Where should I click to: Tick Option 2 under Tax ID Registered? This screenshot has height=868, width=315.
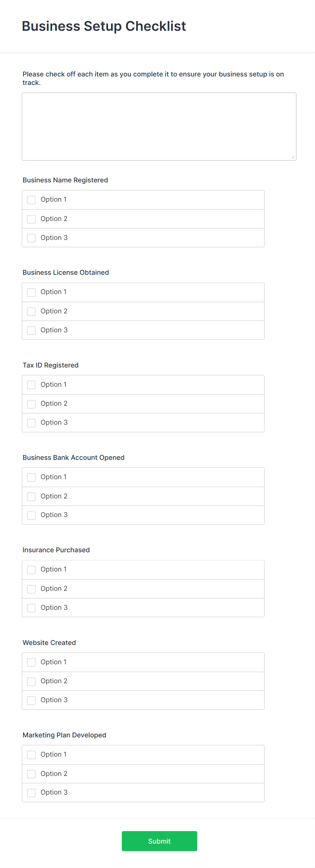tap(31, 404)
